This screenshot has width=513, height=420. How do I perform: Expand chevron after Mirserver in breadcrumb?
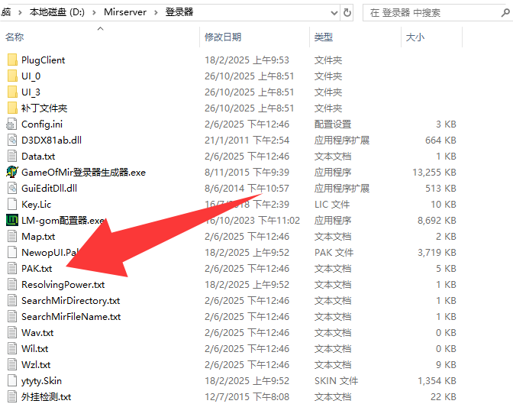[x=156, y=13]
